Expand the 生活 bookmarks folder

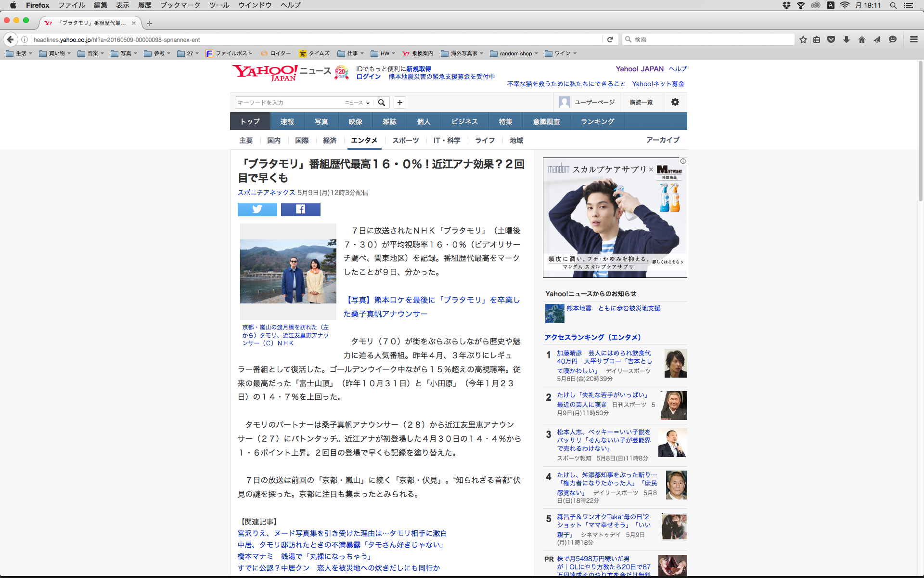19,53
